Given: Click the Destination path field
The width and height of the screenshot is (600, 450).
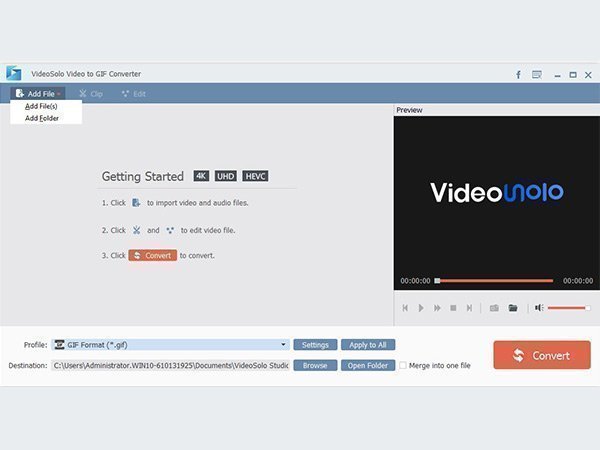Looking at the screenshot, I should [170, 365].
